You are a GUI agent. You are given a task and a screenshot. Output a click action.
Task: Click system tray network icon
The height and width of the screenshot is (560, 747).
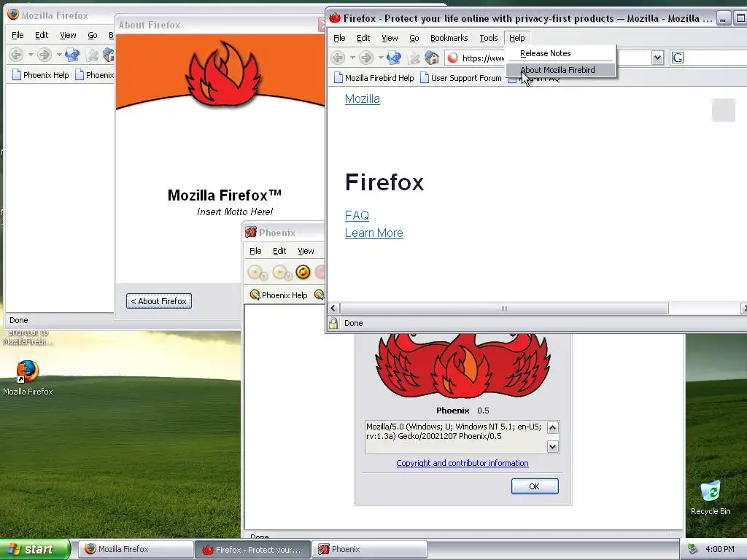click(x=692, y=548)
